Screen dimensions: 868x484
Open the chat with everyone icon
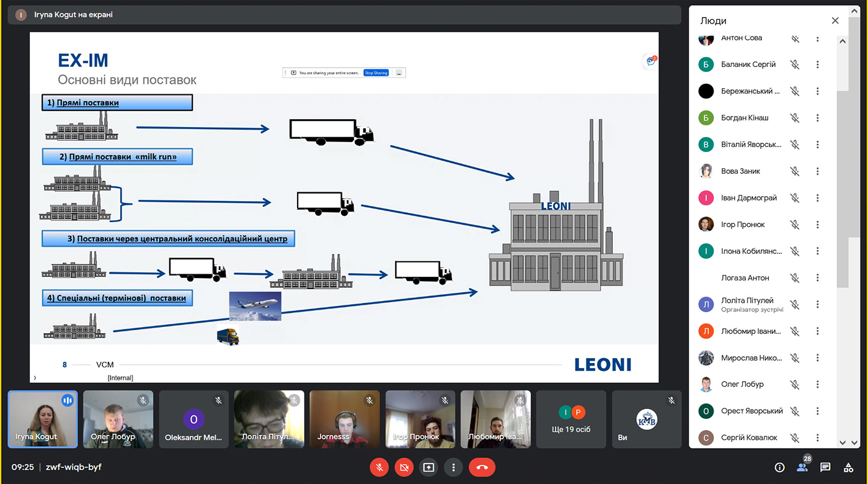pos(825,467)
